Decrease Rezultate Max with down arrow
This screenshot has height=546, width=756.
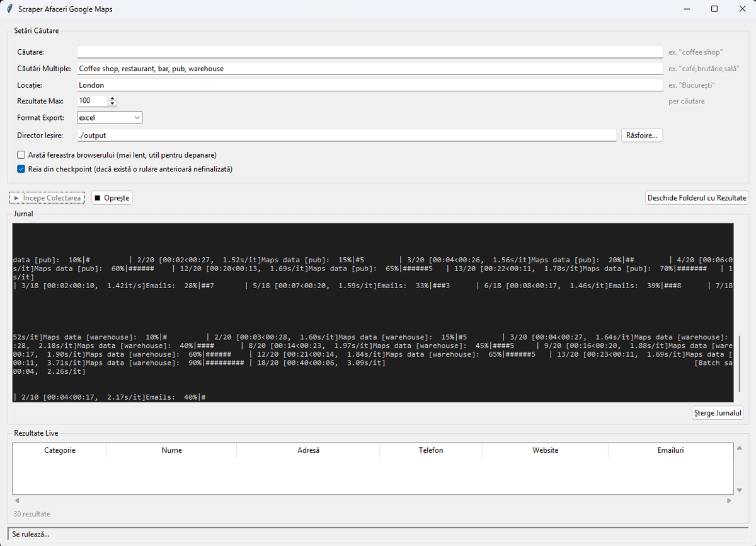pos(112,103)
